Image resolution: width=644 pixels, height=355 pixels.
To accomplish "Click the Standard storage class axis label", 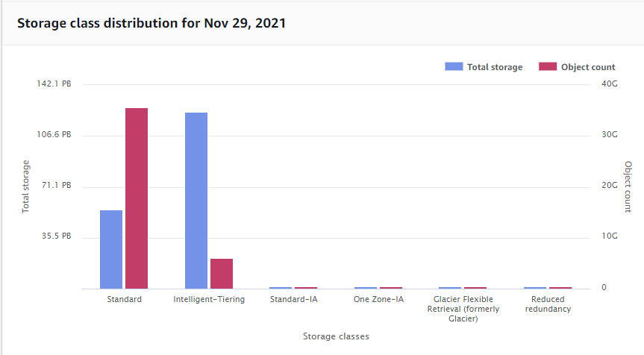I will (x=124, y=299).
